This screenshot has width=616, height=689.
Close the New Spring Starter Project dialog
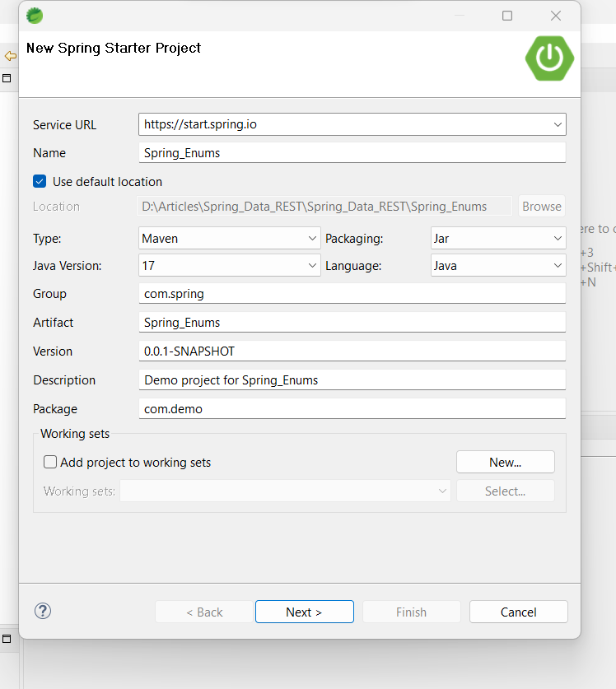tap(556, 16)
